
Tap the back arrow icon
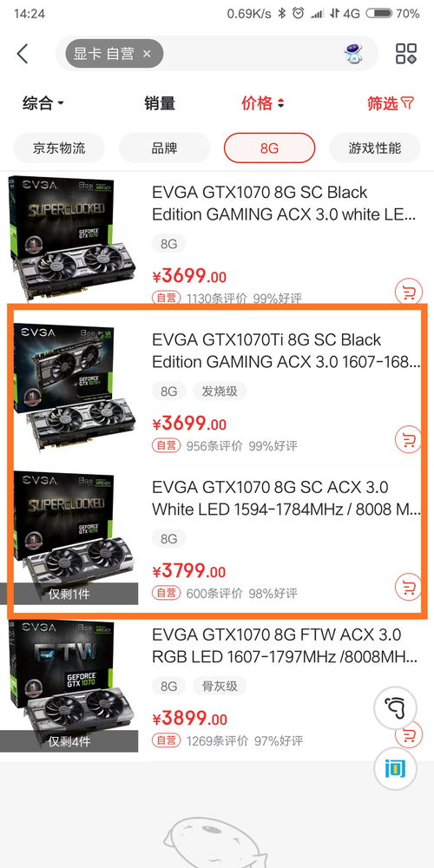[23, 54]
